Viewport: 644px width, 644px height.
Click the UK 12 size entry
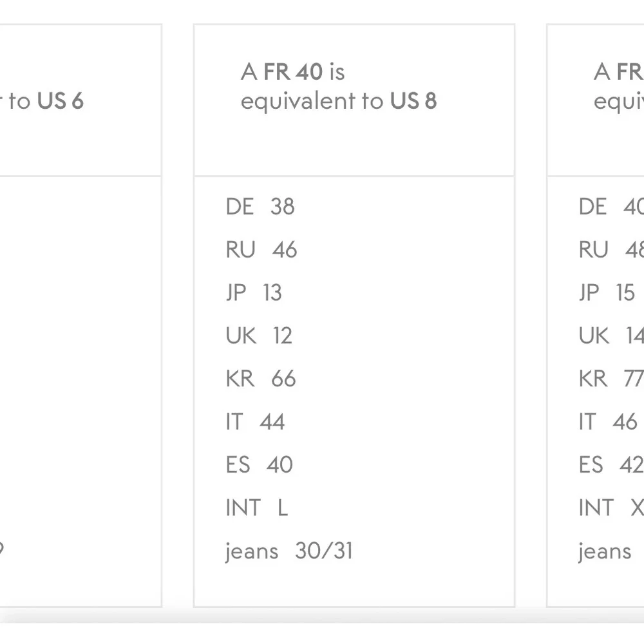[259, 336]
